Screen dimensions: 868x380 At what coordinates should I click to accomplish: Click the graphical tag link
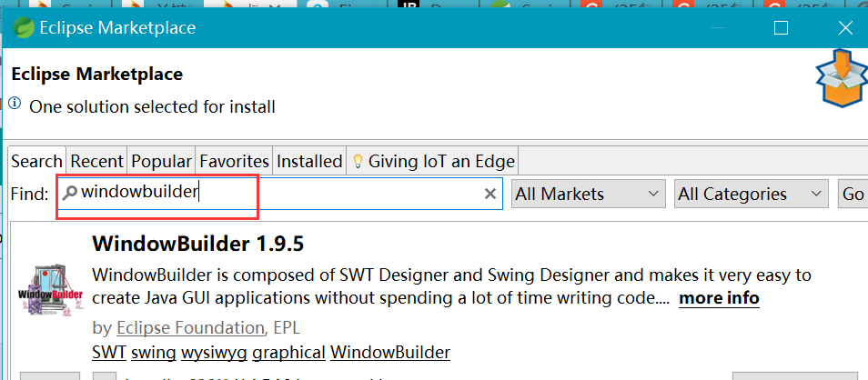(289, 354)
